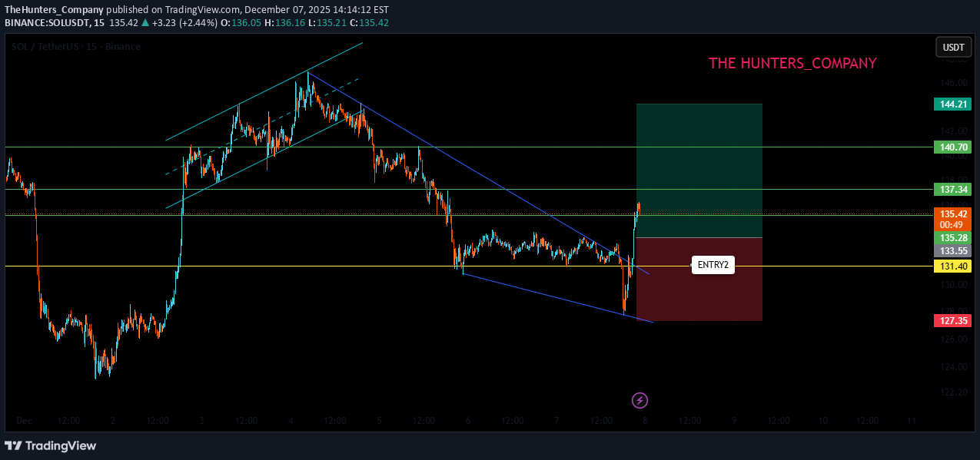The width and height of the screenshot is (980, 460).
Task: Click THE HUNTERS_COMPANY red watermark text
Action: click(x=792, y=64)
